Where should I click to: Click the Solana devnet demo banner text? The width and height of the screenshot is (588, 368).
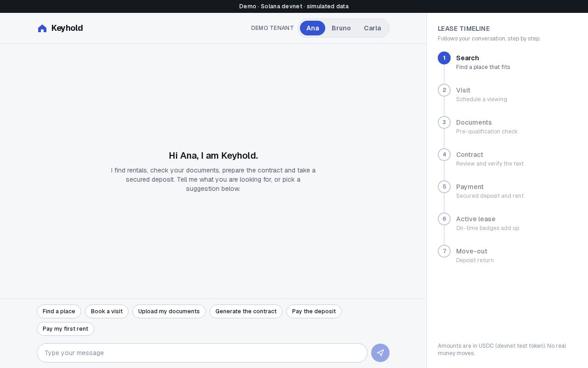(294, 6)
